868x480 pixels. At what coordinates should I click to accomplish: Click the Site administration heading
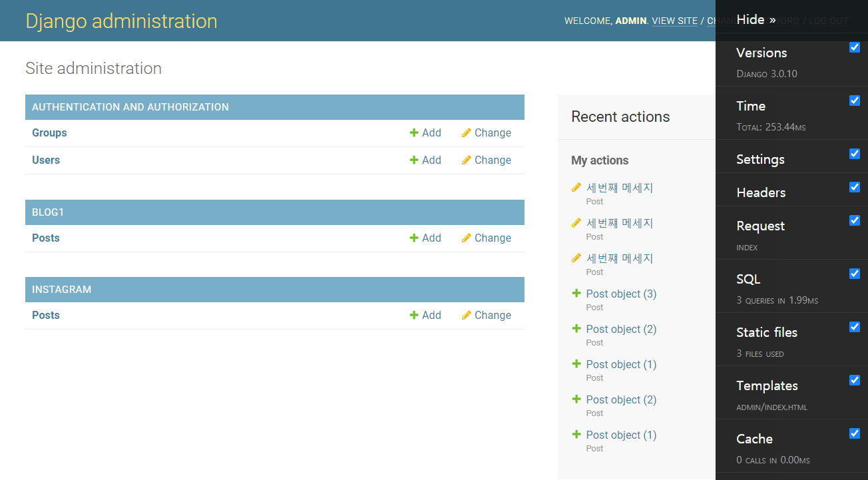pyautogui.click(x=93, y=69)
